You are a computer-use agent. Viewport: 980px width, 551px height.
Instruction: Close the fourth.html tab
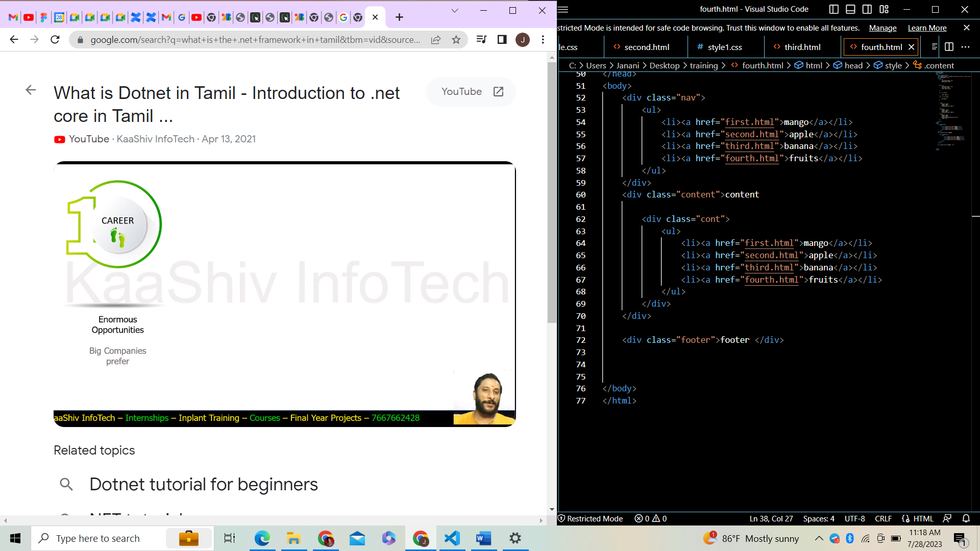pos(911,47)
